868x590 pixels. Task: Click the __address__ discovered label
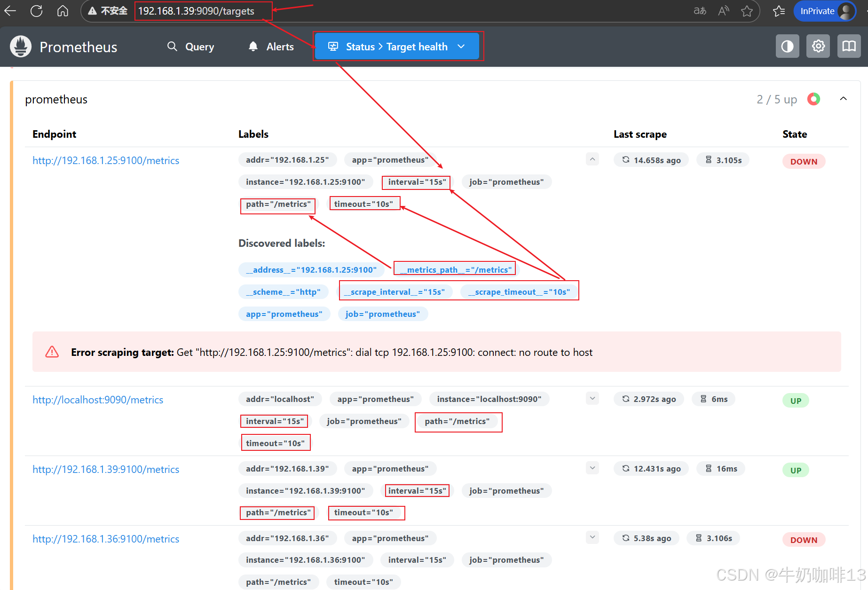[x=311, y=270]
